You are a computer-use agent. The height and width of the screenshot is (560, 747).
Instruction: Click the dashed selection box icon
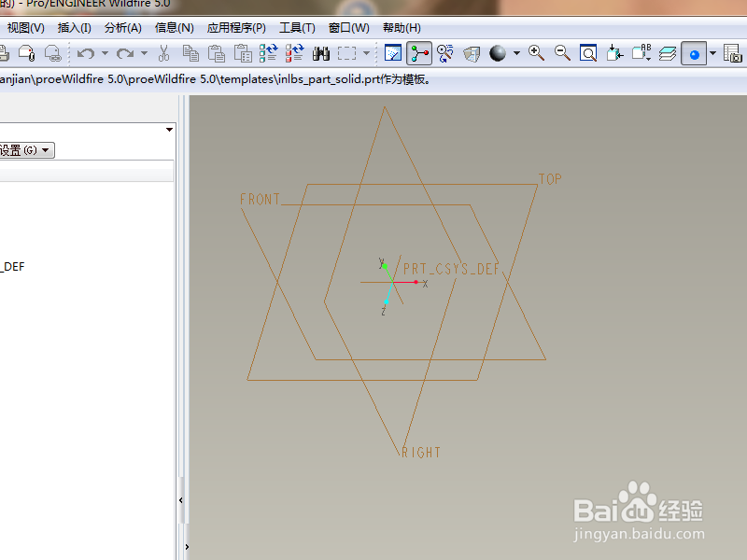(346, 53)
